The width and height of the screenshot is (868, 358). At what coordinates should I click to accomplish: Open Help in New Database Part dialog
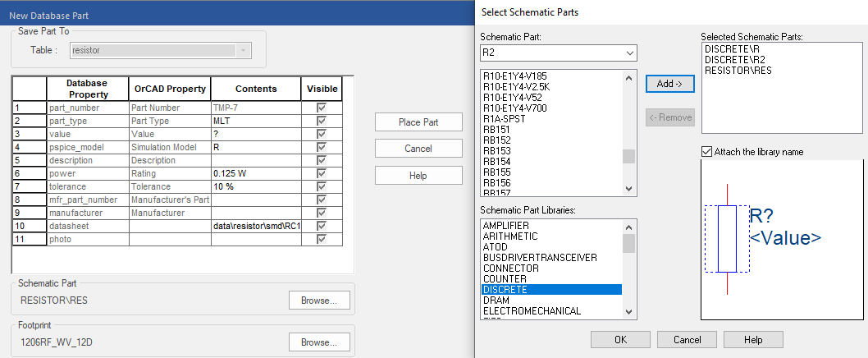[x=418, y=176]
